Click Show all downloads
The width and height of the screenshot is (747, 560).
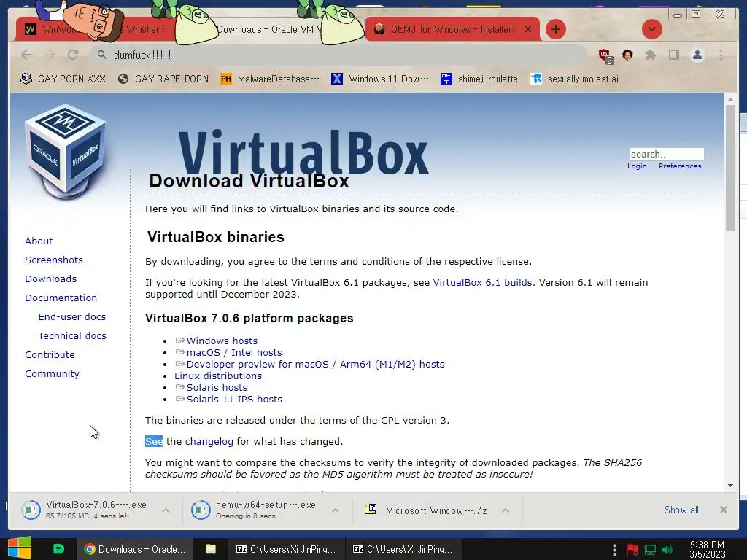click(681, 510)
